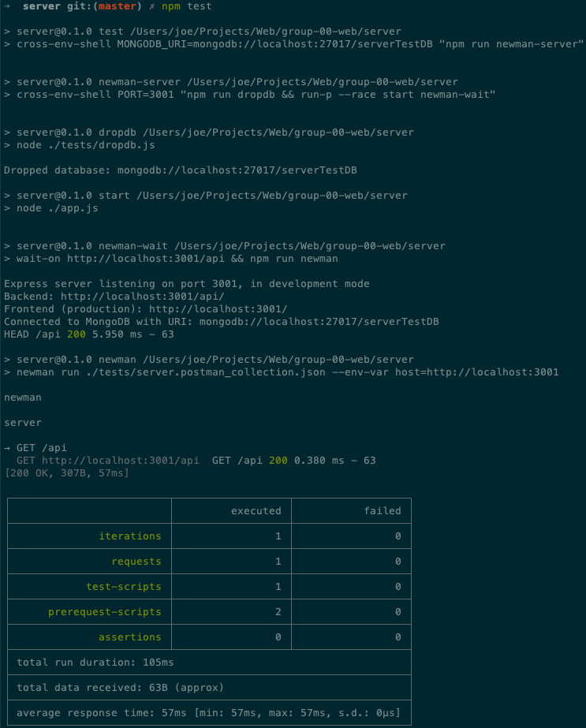Viewport: 586px width, 728px height.
Task: Open the Backend http://localhost:3001/api/ URL
Action: (143, 297)
